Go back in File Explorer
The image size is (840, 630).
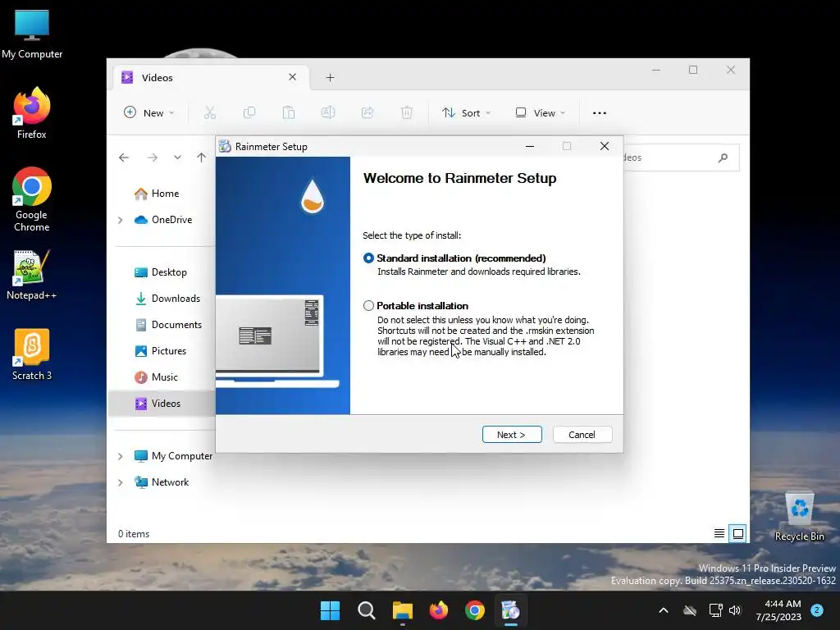(x=124, y=157)
